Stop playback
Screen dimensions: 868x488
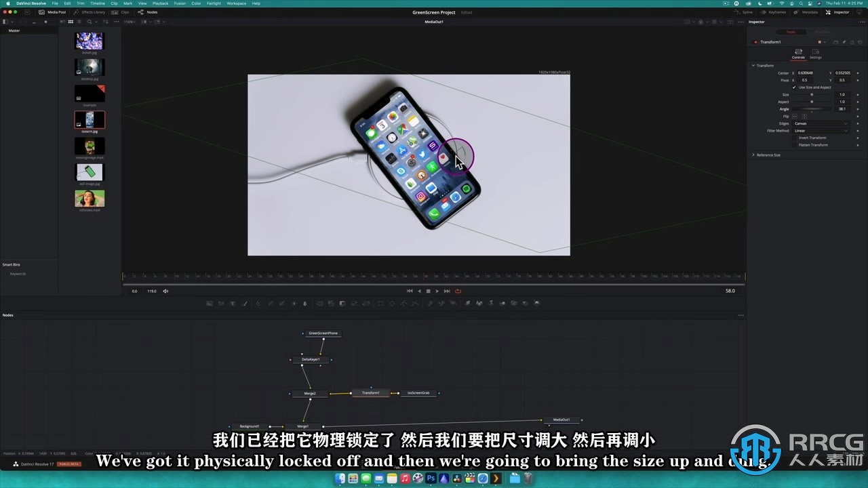pyautogui.click(x=428, y=291)
